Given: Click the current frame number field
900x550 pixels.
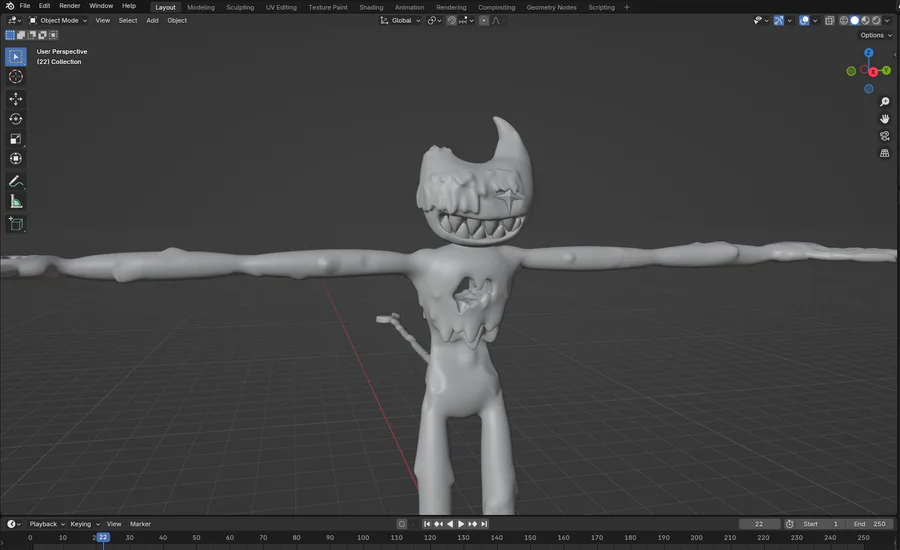Looking at the screenshot, I should (x=759, y=524).
